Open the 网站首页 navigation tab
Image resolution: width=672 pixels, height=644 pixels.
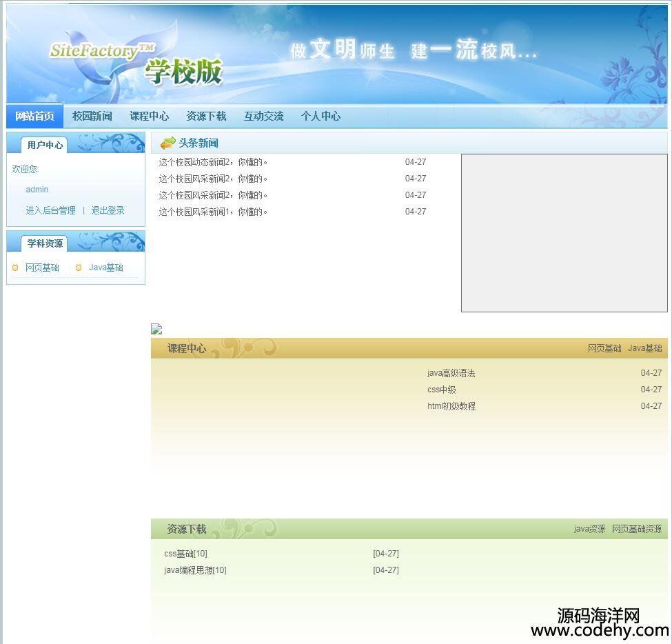(x=34, y=116)
